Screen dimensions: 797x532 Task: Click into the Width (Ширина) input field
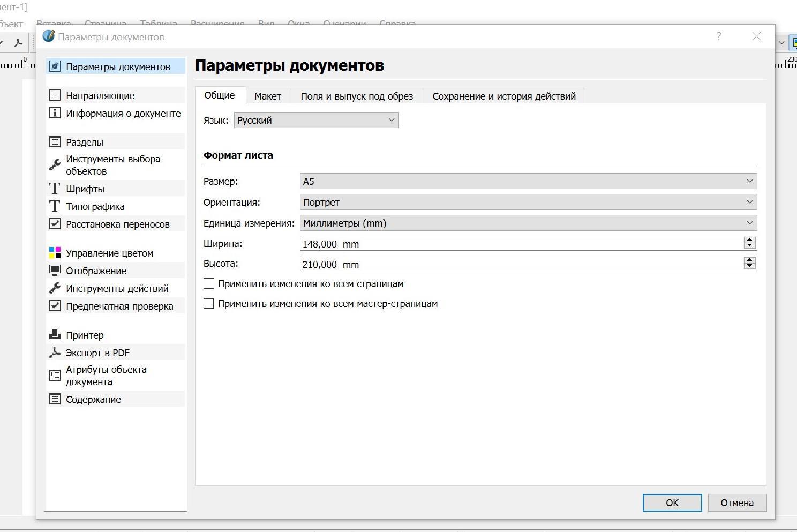pyautogui.click(x=520, y=244)
